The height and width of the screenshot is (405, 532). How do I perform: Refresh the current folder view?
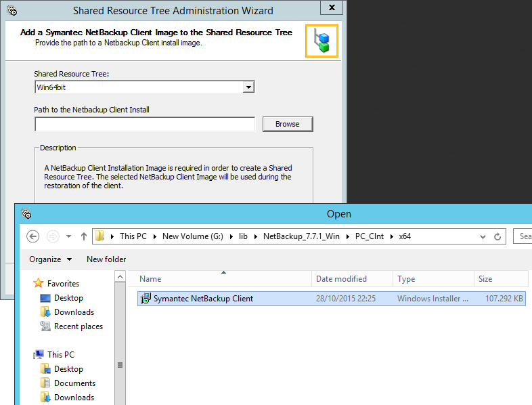[497, 236]
